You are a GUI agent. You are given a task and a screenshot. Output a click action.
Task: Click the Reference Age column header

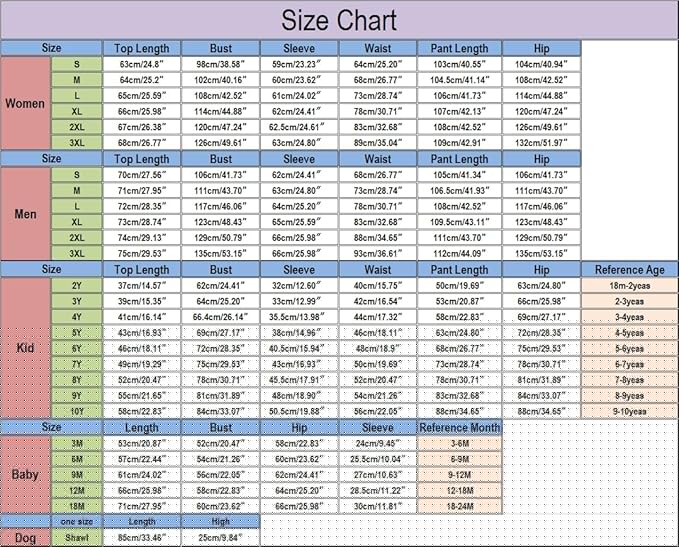click(x=630, y=270)
